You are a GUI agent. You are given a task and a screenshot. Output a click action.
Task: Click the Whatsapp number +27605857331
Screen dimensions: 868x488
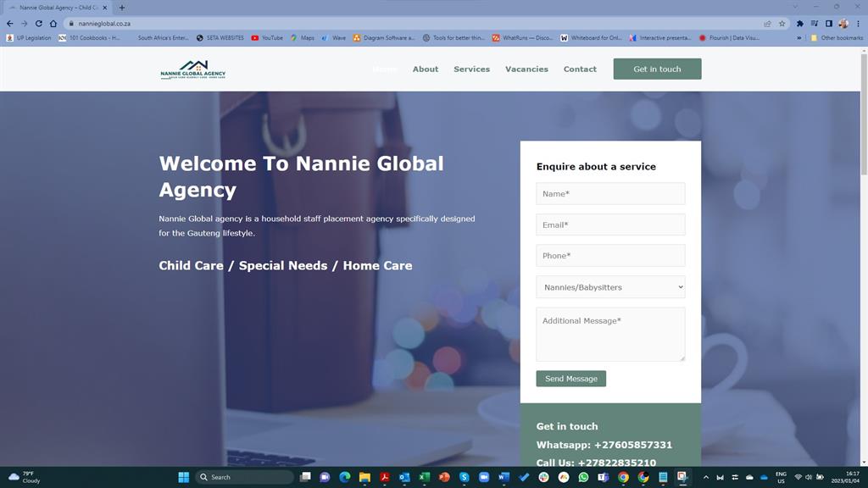632,445
